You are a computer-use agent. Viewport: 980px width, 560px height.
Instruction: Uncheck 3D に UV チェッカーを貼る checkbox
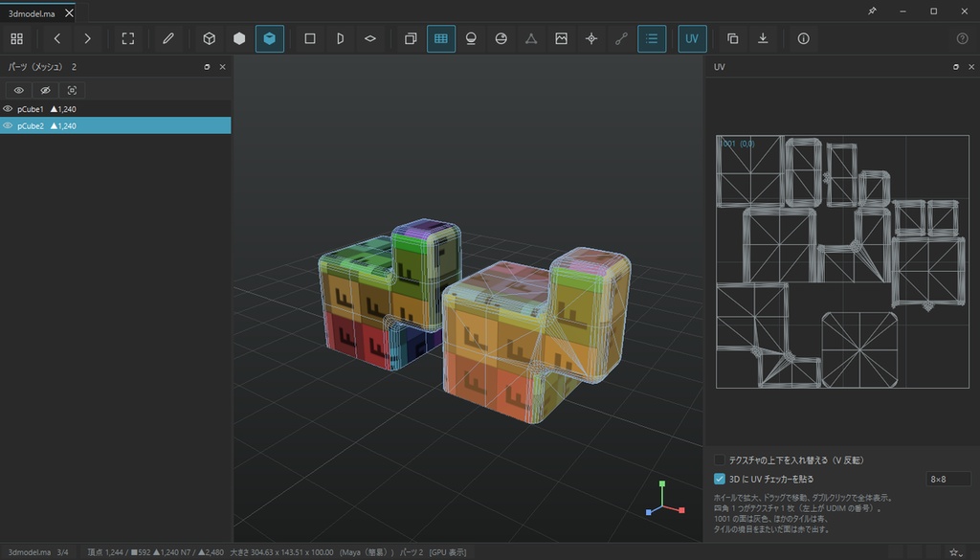(x=720, y=479)
